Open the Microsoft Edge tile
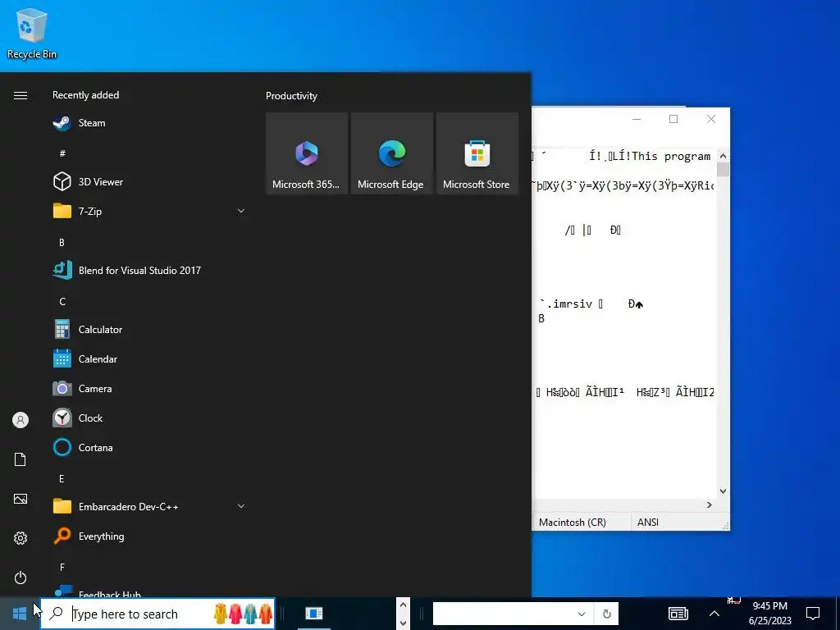This screenshot has height=630, width=840. 391,153
